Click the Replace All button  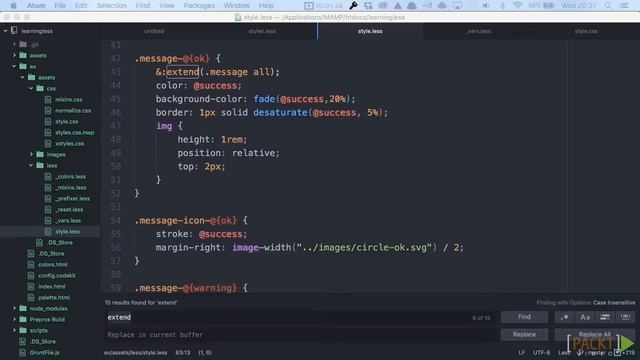[594, 335]
